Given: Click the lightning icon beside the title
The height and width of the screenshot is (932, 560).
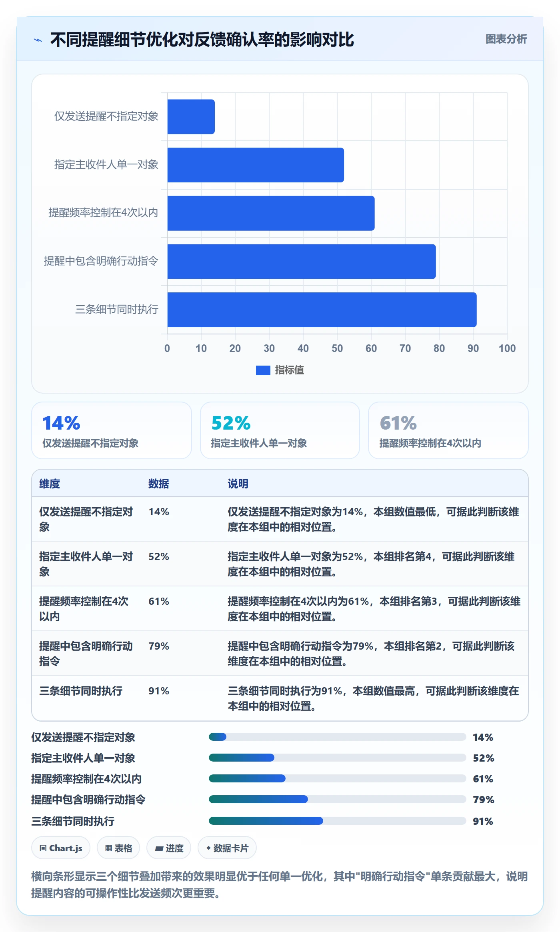Looking at the screenshot, I should pos(38,40).
